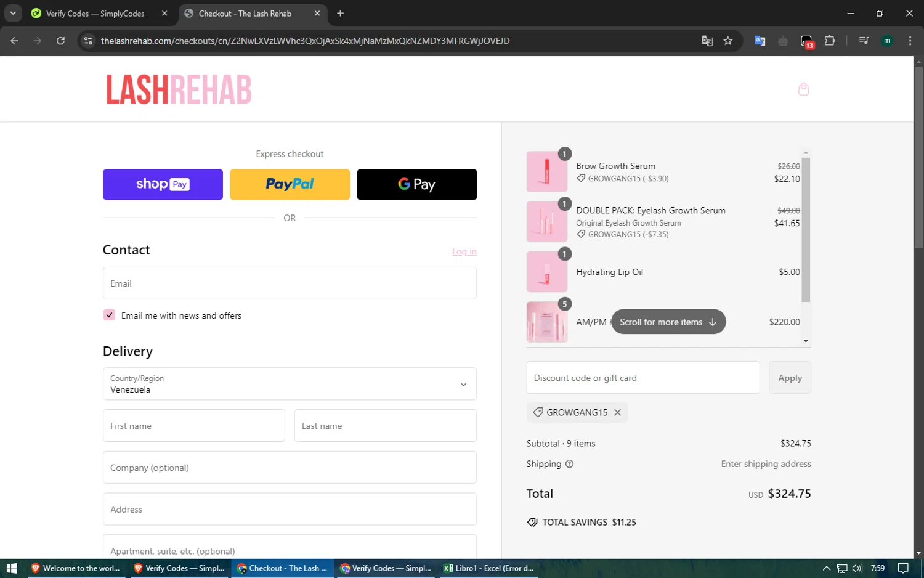
Task: Click the Log in link
Action: (x=464, y=251)
